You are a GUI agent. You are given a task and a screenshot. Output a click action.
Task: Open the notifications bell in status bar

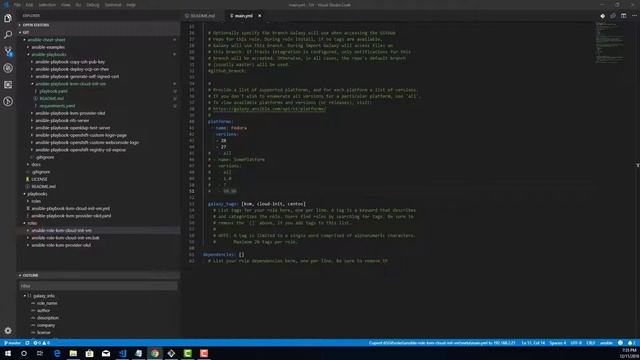(631, 343)
